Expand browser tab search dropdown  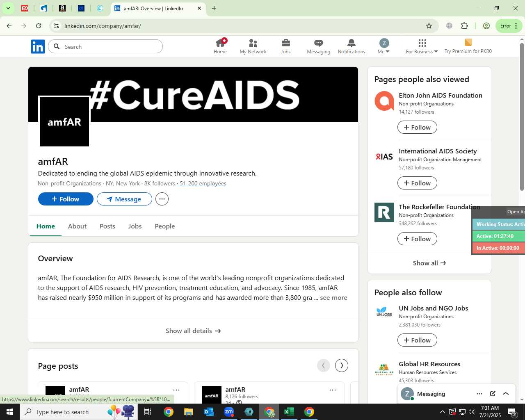click(8, 8)
